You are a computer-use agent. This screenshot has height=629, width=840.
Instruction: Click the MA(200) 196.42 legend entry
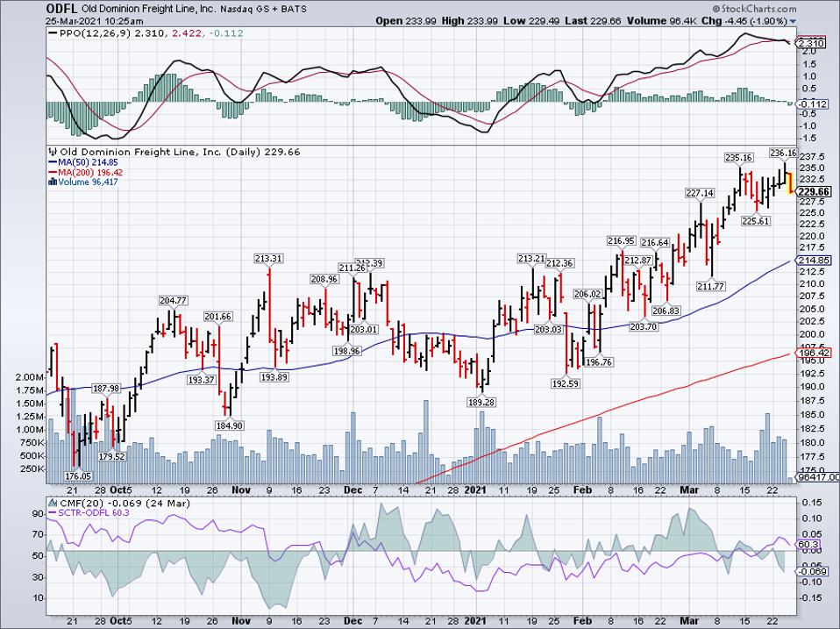(x=90, y=173)
